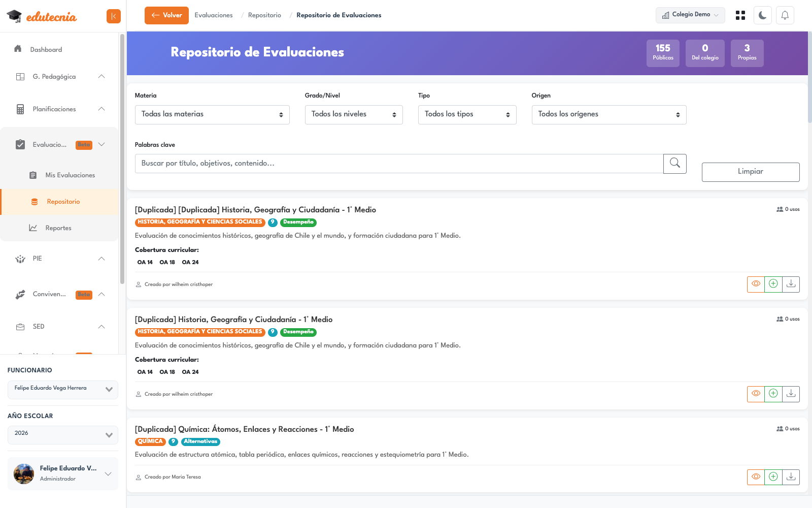Expand the Convivencia menu chevron

(x=101, y=294)
